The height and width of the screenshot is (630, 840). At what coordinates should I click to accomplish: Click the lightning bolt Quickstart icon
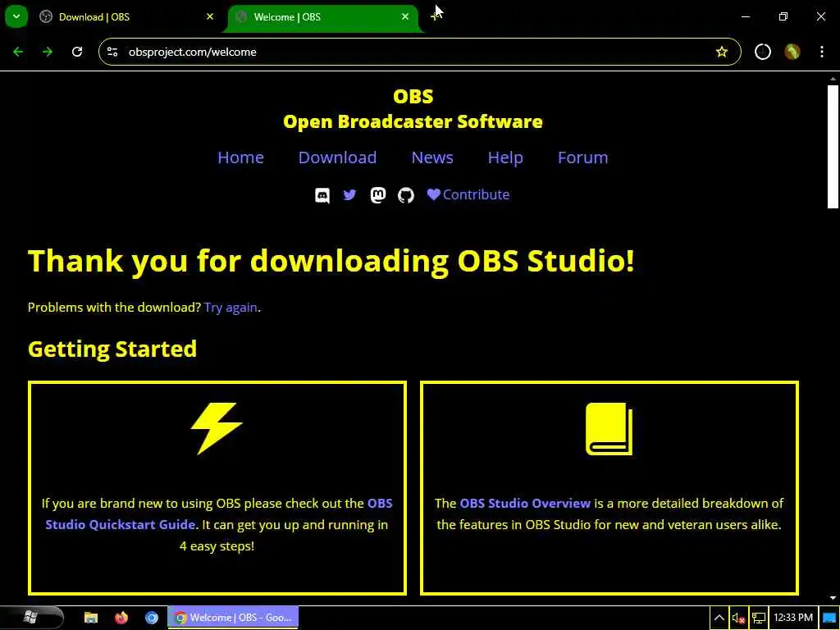pyautogui.click(x=217, y=428)
